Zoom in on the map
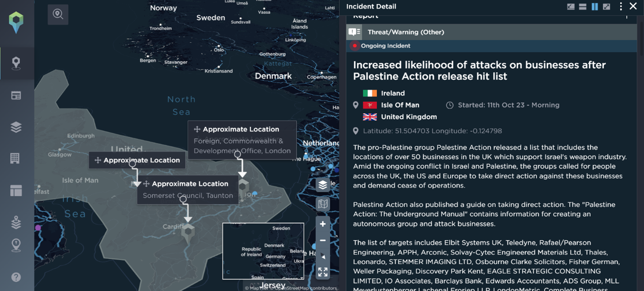Viewport: 644px width, 291px height. (x=323, y=224)
